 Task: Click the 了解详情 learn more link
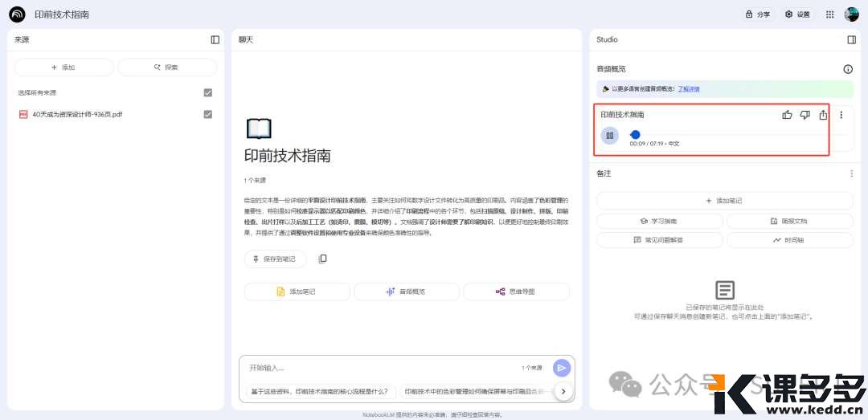coord(688,89)
